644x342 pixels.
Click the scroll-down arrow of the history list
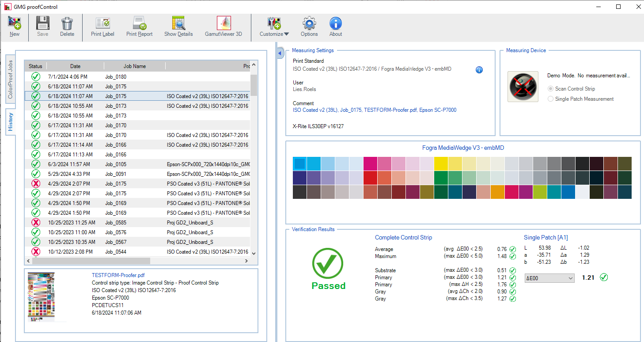(x=254, y=253)
